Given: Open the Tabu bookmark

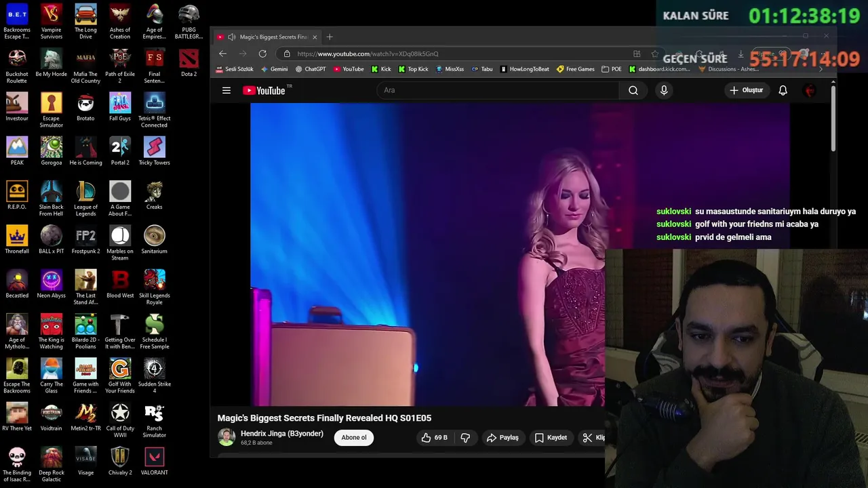Looking at the screenshot, I should pos(482,69).
